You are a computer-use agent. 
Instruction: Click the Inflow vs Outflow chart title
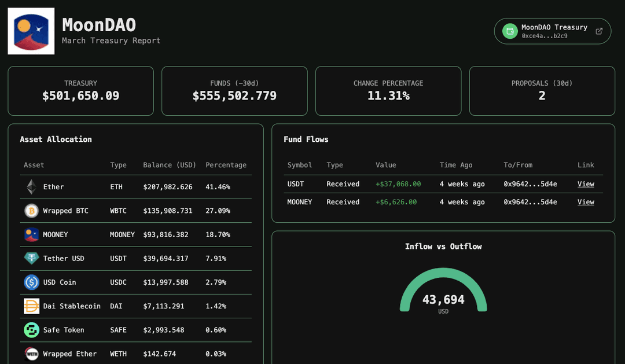[x=443, y=247]
